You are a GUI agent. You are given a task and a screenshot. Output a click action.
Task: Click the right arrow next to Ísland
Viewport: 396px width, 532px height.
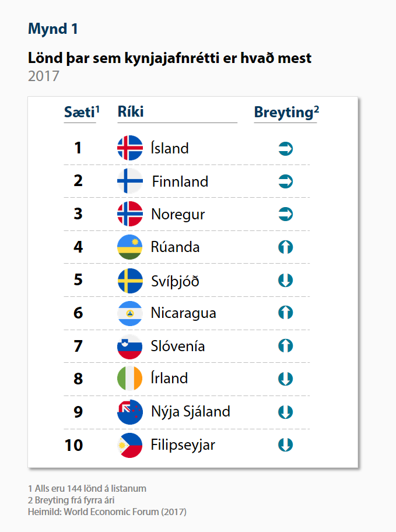pyautogui.click(x=285, y=149)
